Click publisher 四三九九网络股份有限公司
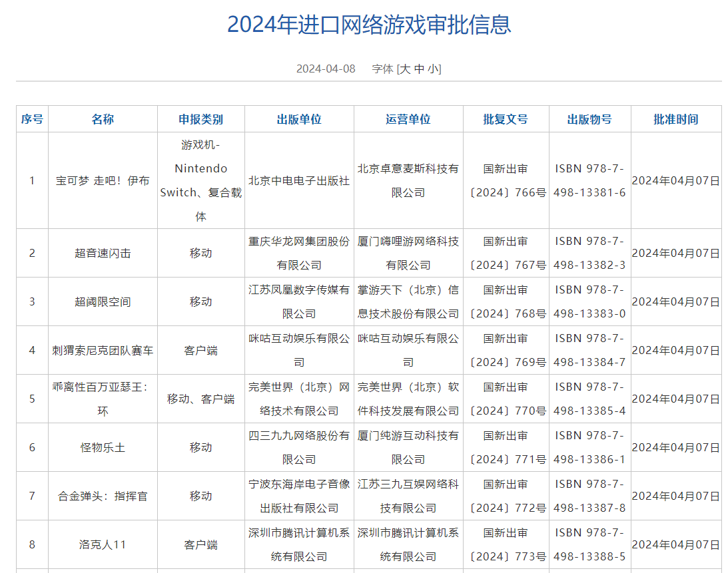 299,448
